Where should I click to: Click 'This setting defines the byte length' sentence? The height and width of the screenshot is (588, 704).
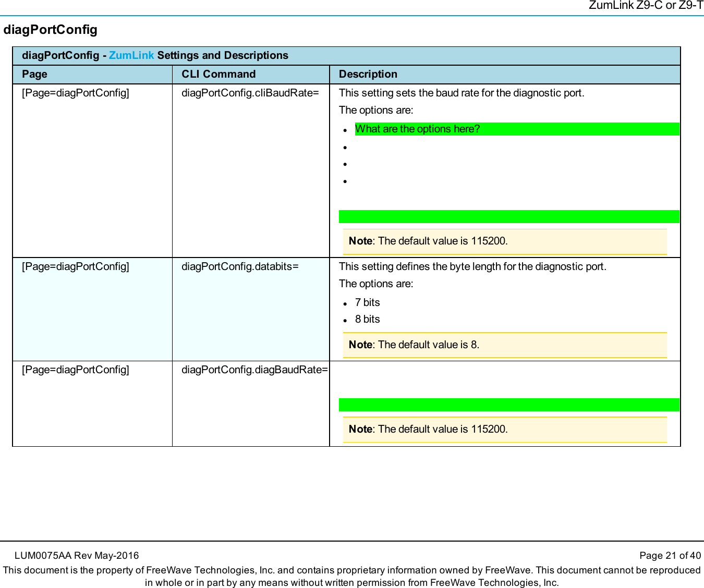(472, 266)
